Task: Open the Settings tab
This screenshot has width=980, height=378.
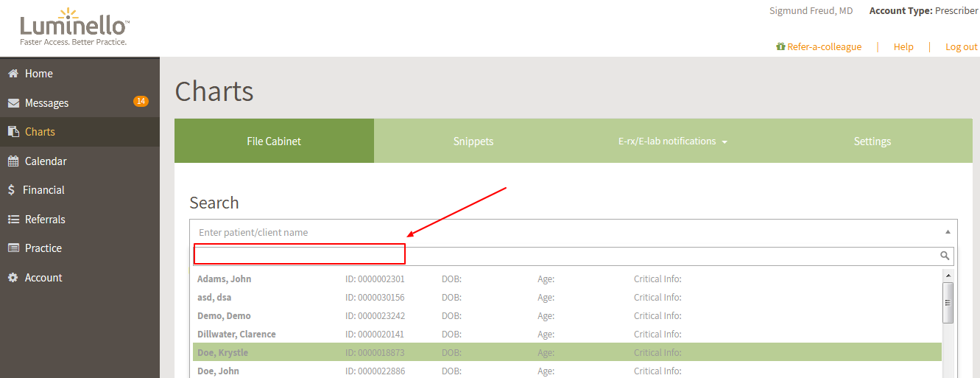Action: 873,141
